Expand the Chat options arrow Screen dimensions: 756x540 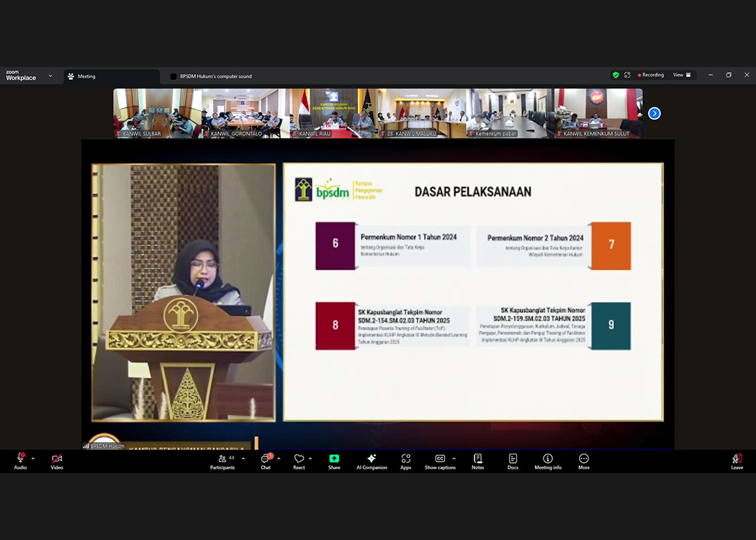click(279, 459)
